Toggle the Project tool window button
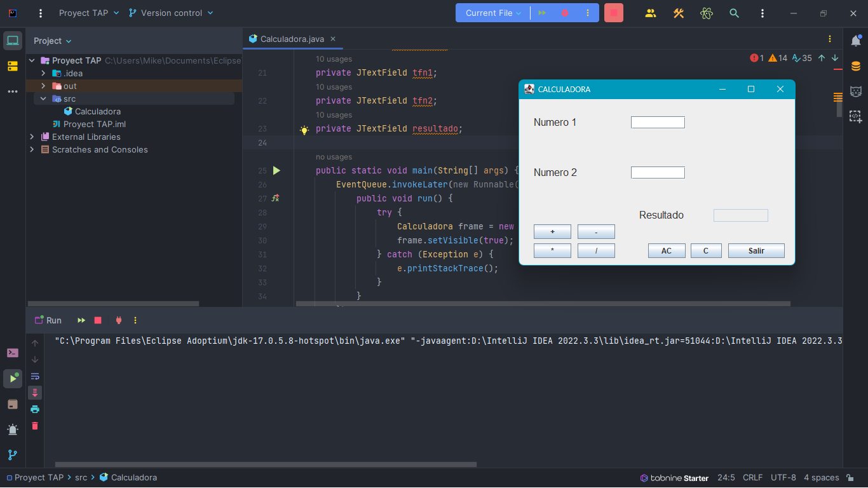 pyautogui.click(x=13, y=41)
